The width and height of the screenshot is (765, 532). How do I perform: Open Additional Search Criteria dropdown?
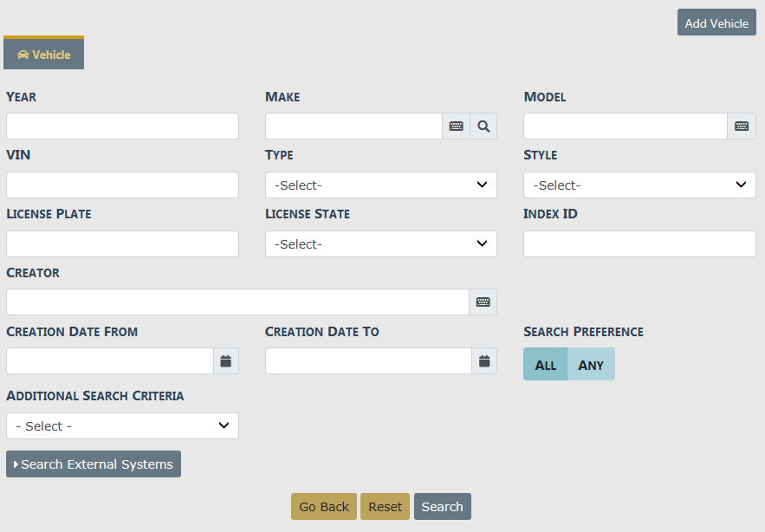pyautogui.click(x=122, y=426)
